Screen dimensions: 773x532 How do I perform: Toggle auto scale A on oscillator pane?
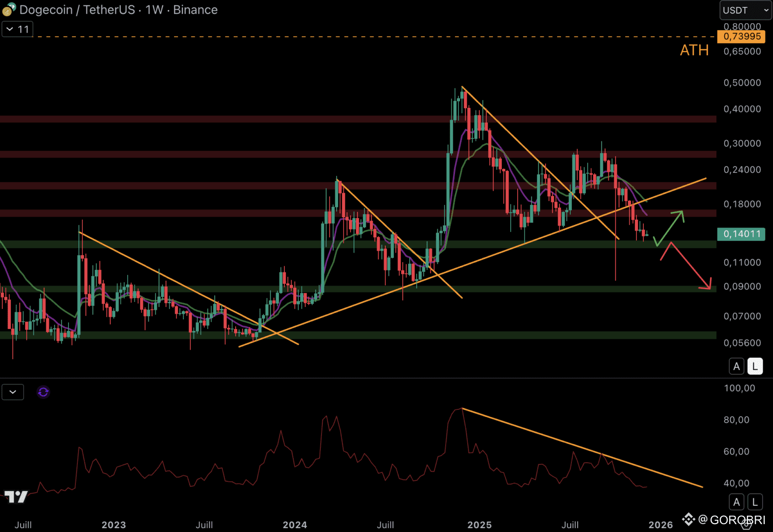737,502
